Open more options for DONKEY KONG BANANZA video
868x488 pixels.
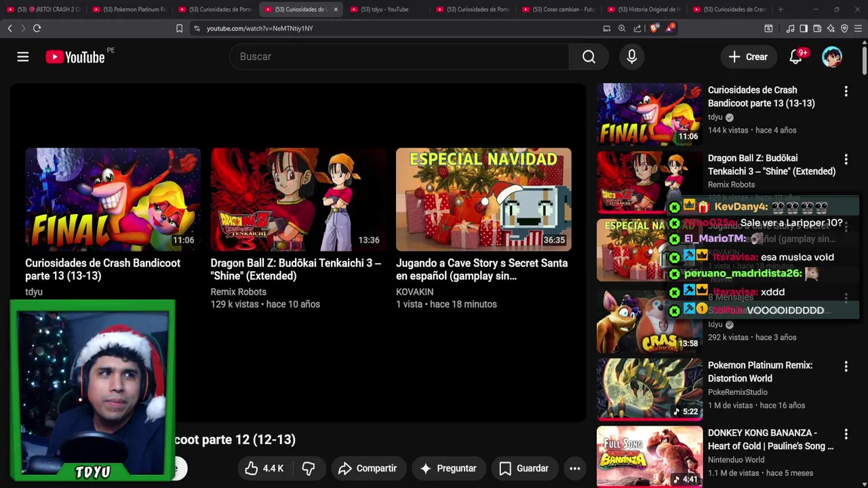click(x=846, y=434)
